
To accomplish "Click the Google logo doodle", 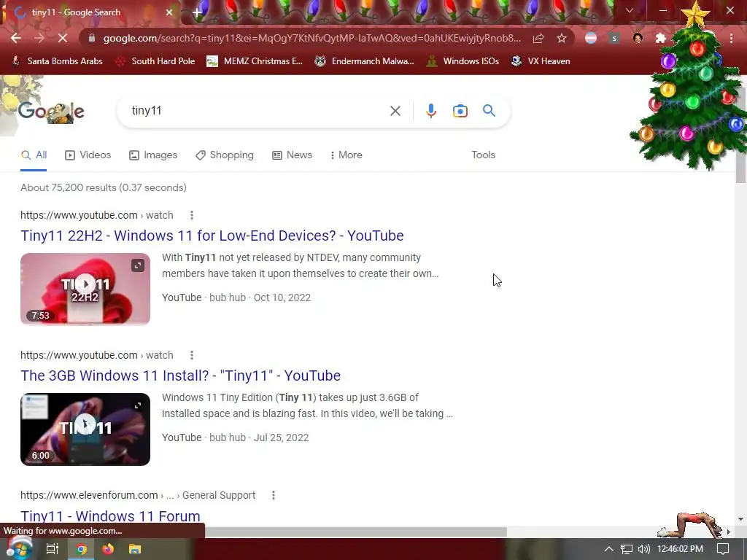I will tap(51, 112).
